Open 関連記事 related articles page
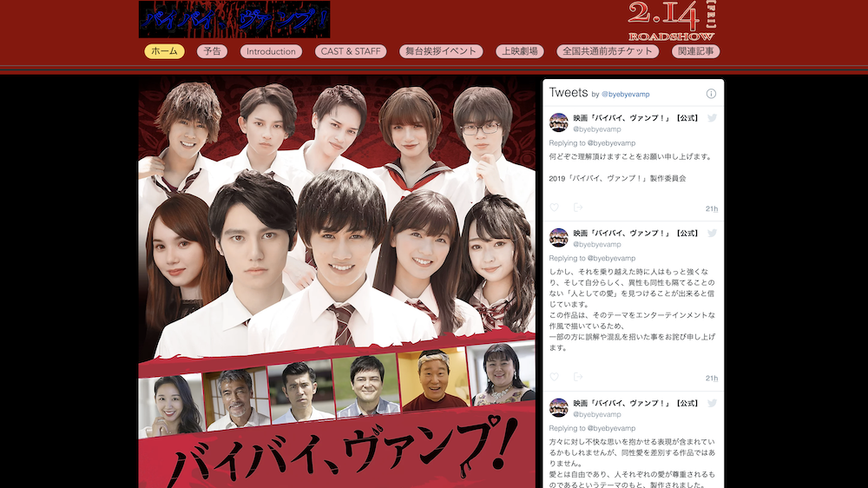The image size is (868, 488). tap(696, 51)
